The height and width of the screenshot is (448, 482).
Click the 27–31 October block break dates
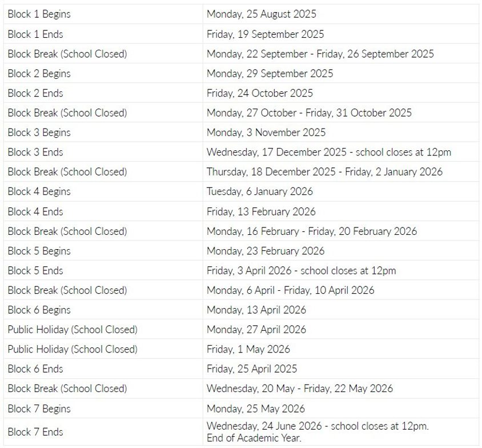(308, 113)
